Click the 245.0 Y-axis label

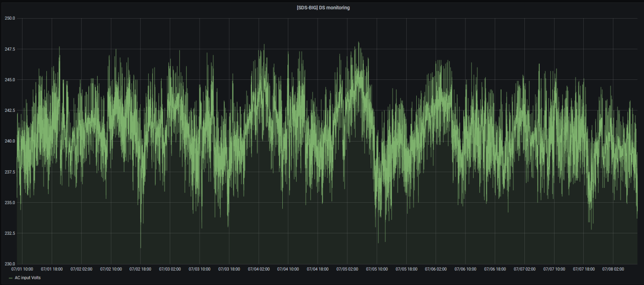(10, 79)
